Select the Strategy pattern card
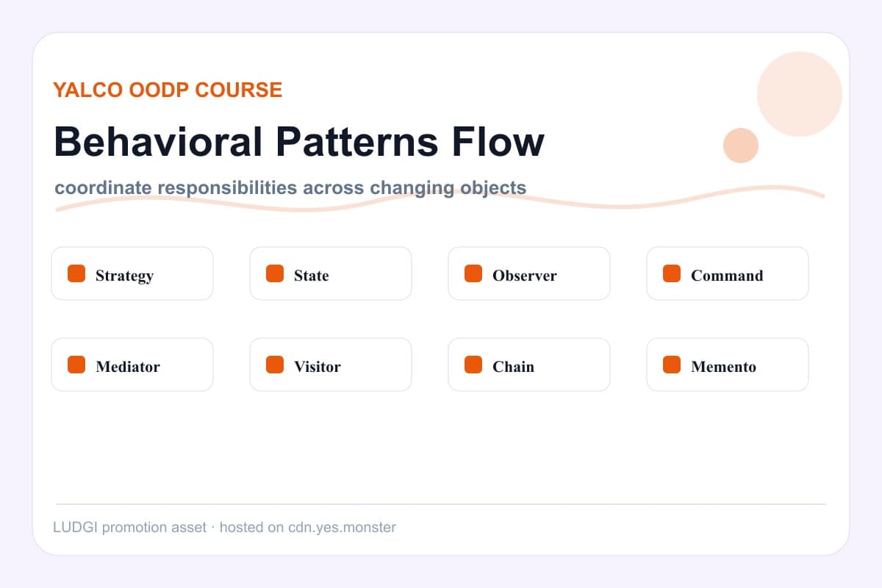882x588 pixels. coord(132,273)
